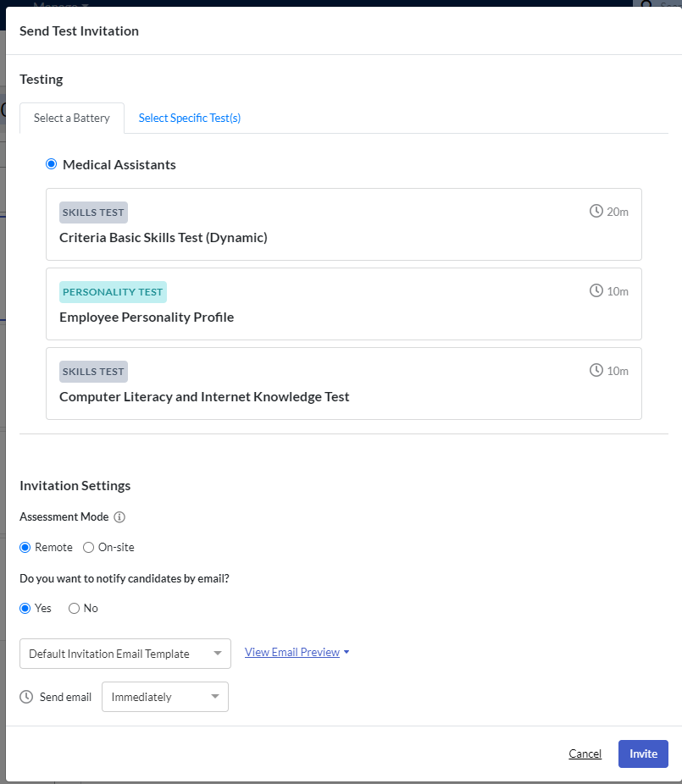Select the Medical Assistants battery radio button

[51, 164]
